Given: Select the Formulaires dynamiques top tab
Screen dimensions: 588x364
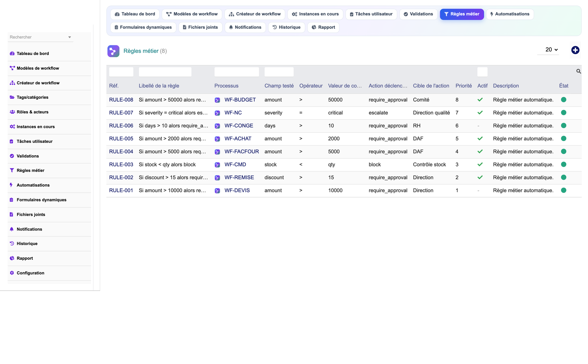Looking at the screenshot, I should click(143, 27).
